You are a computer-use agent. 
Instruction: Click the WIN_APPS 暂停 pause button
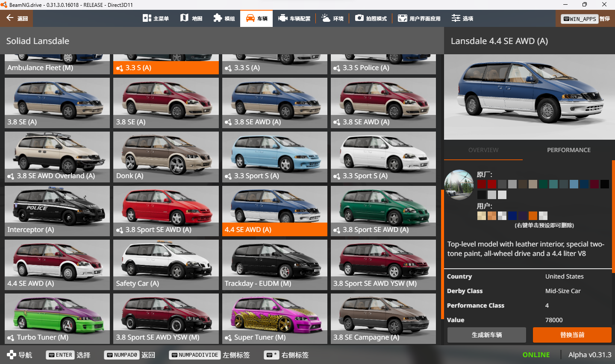point(585,19)
